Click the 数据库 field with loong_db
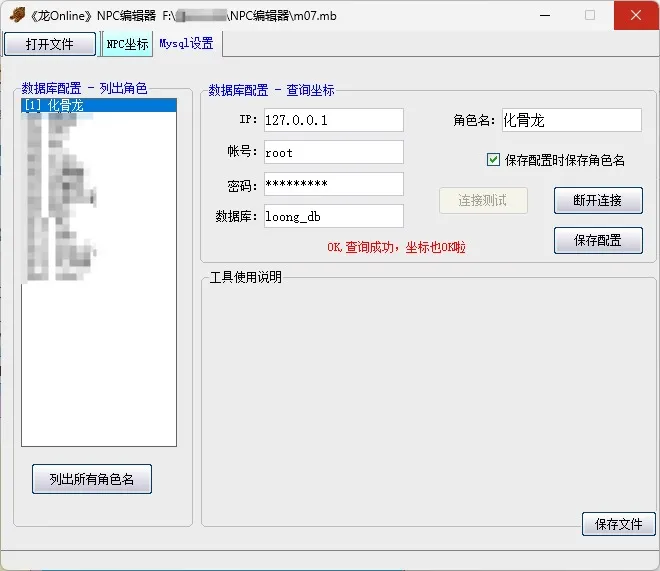The width and height of the screenshot is (660, 571). pyautogui.click(x=333, y=216)
